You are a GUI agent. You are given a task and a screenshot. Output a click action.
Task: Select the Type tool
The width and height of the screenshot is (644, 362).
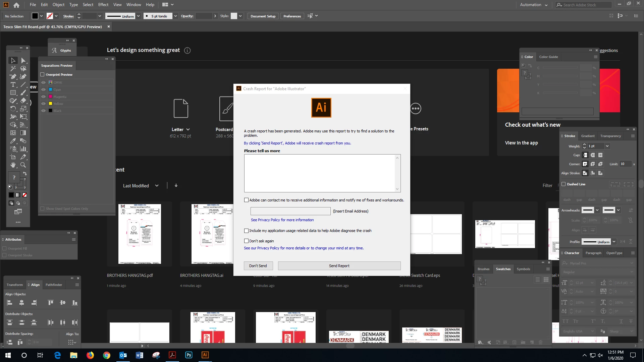[13, 84]
